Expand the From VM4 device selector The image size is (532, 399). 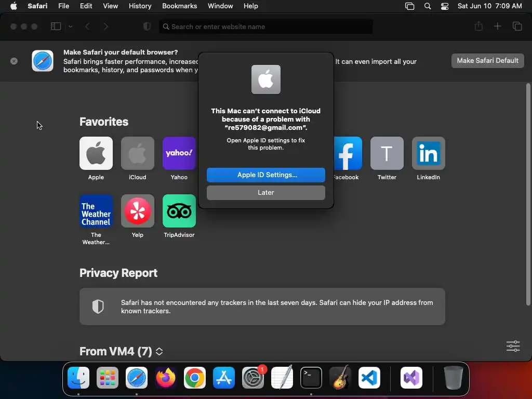pyautogui.click(x=159, y=352)
